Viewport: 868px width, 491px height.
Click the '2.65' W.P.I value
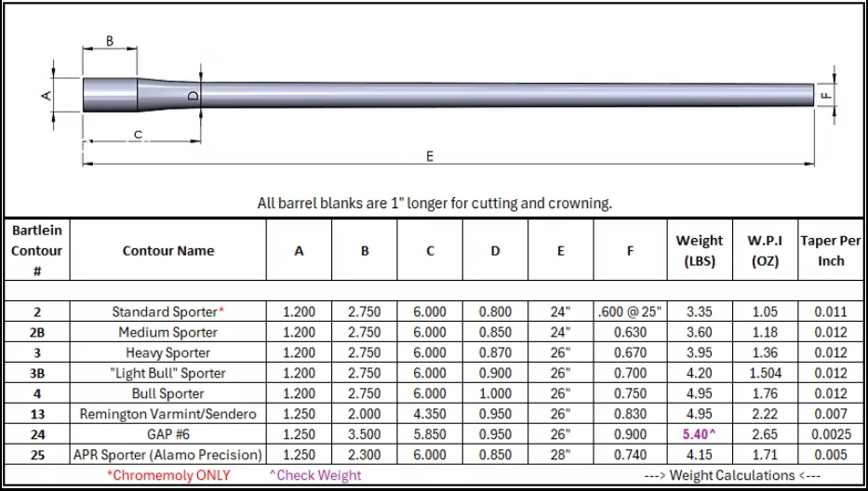click(765, 434)
